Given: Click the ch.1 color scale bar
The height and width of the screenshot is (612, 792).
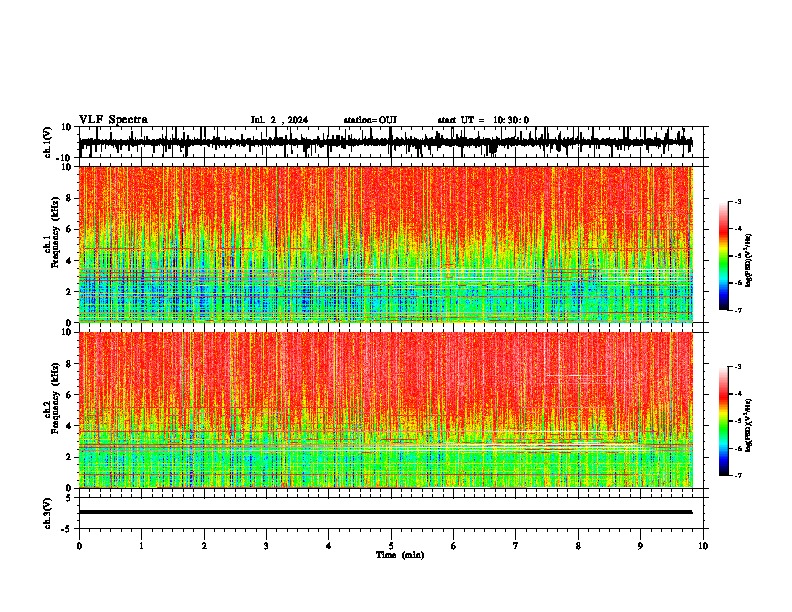Looking at the screenshot, I should 723,256.
